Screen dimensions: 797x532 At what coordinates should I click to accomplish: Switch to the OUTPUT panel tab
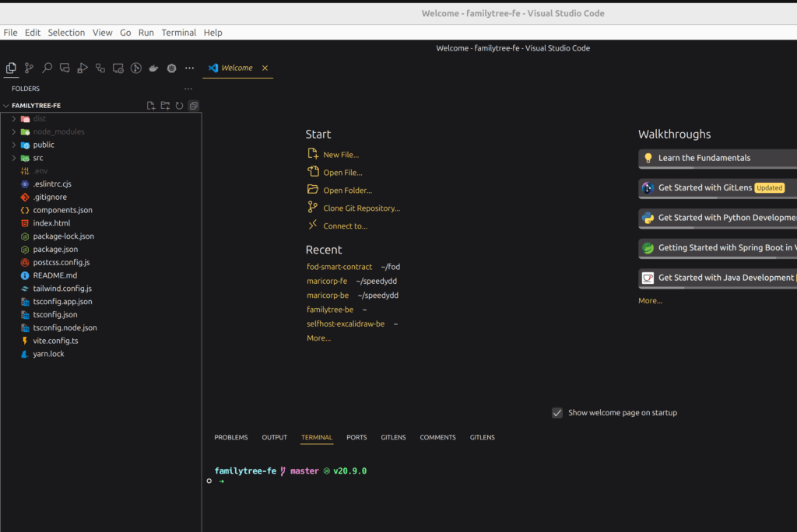pos(275,437)
